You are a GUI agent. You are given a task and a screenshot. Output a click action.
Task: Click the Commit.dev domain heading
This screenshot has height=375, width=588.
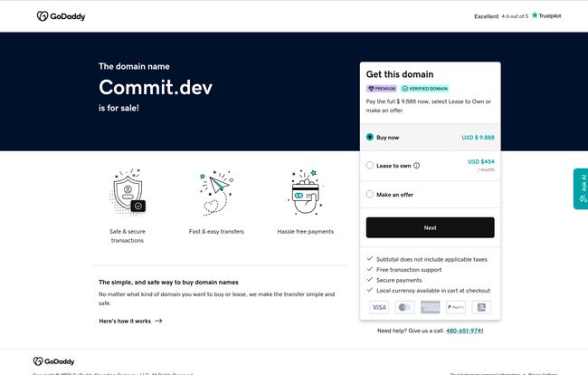[156, 87]
